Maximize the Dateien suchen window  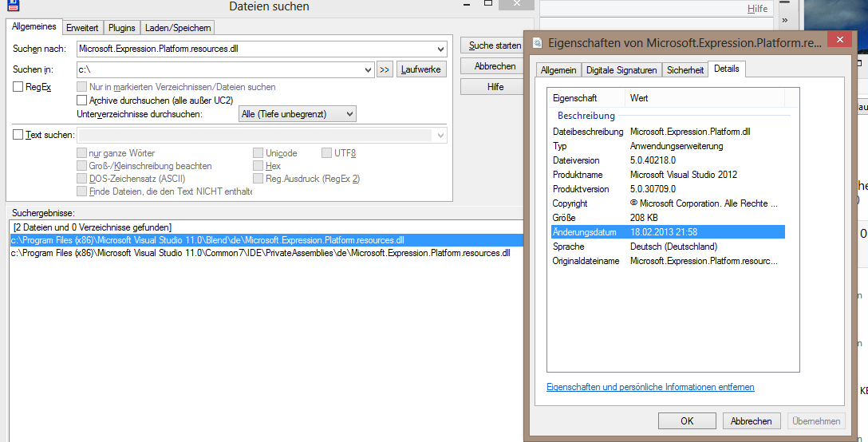[488, 3]
